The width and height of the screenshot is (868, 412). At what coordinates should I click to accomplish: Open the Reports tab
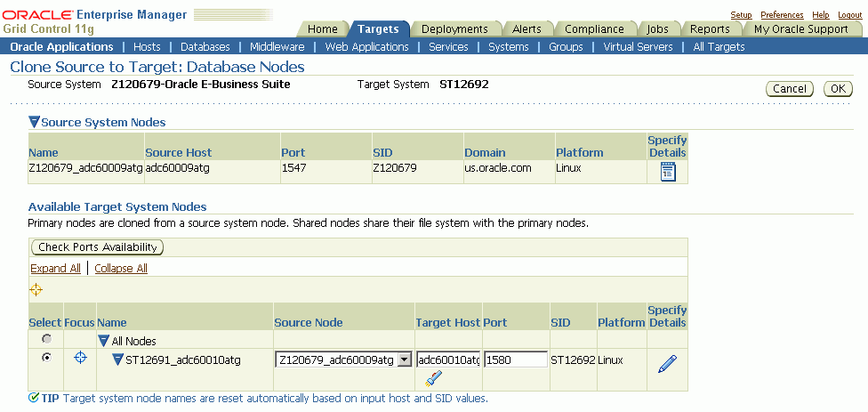(710, 29)
